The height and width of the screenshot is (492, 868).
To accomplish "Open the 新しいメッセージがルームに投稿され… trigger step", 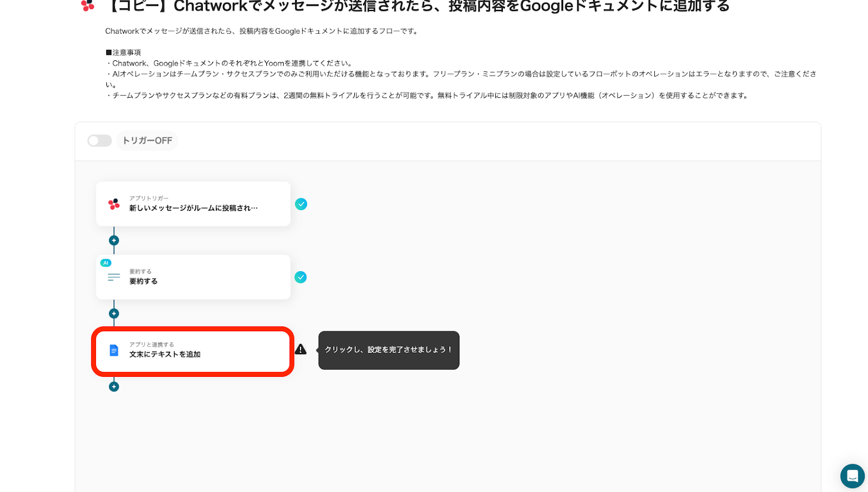I will pos(193,204).
